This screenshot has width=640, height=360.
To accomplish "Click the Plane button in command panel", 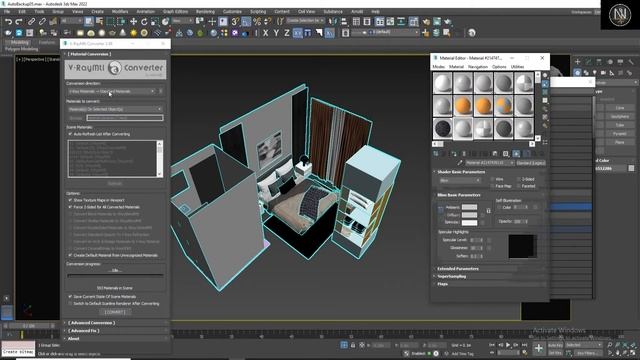I will tap(620, 142).
